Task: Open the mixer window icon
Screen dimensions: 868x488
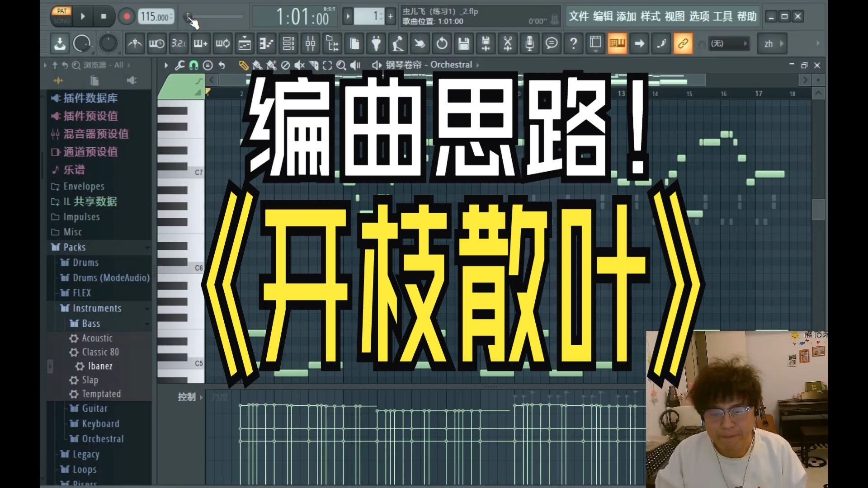Action: [310, 44]
